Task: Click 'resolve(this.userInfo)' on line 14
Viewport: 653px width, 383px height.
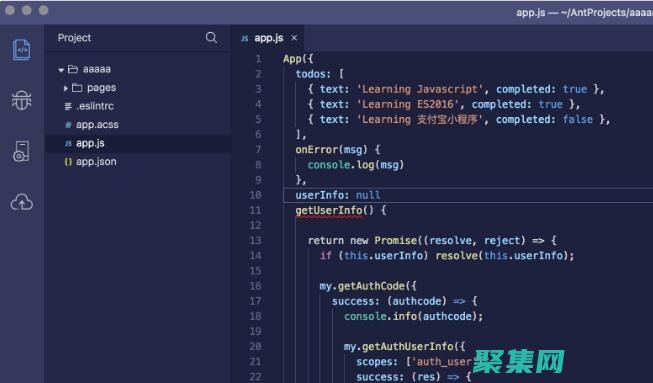Action: (x=502, y=256)
